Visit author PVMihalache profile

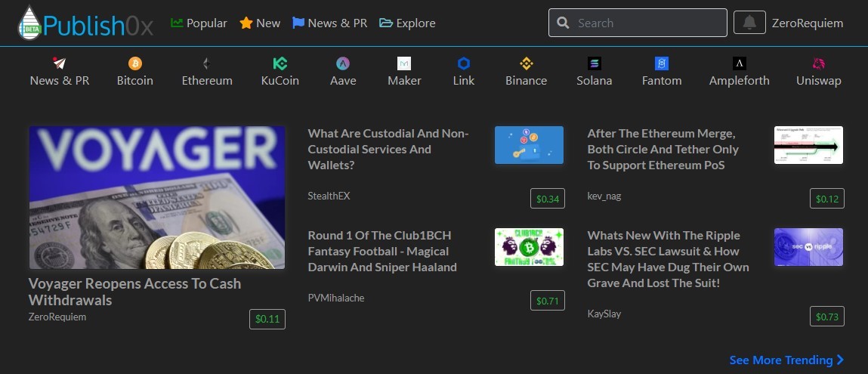tap(336, 298)
